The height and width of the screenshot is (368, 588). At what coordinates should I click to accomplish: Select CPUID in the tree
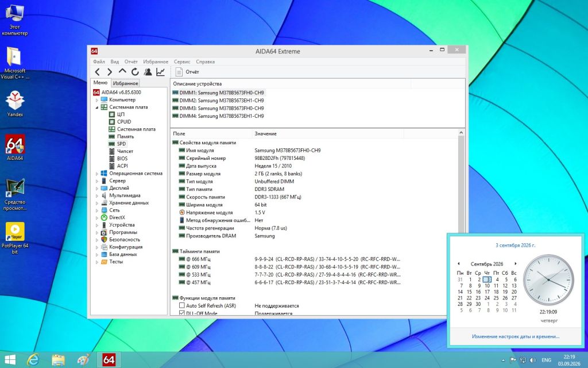124,122
